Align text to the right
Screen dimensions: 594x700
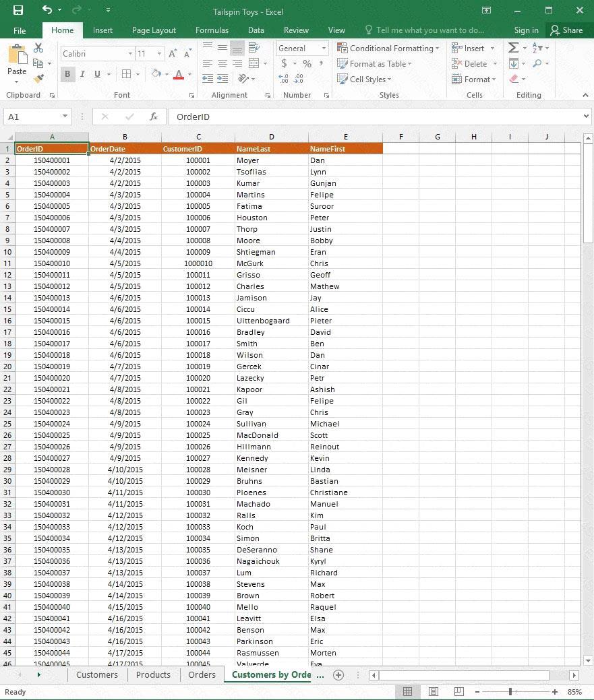[237, 63]
